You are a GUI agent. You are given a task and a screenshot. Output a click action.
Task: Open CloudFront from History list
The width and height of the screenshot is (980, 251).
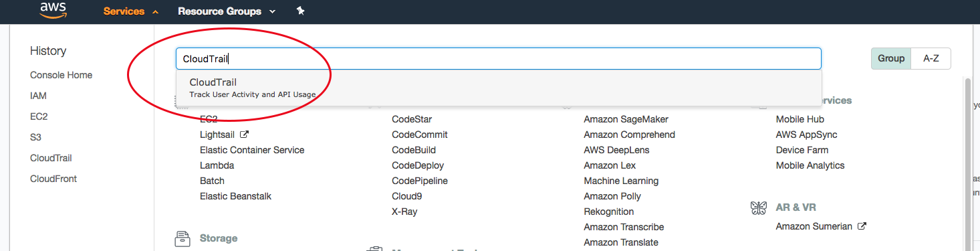(x=53, y=179)
